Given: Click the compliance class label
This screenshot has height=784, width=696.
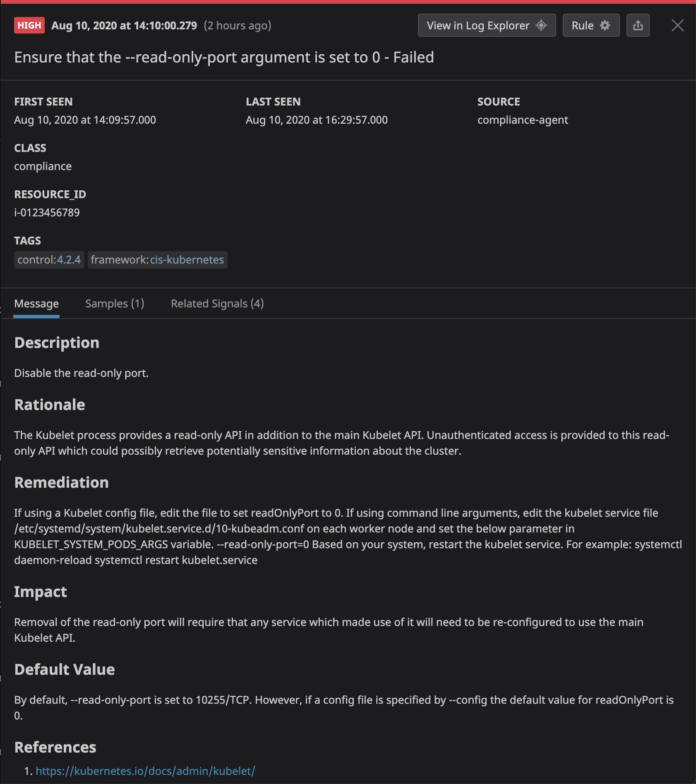Looking at the screenshot, I should tap(43, 166).
